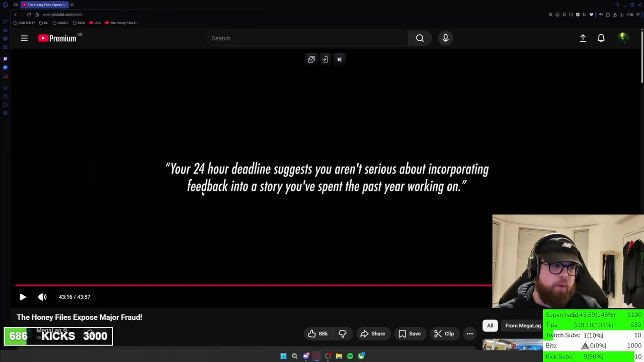Open Instagram in the browser sidebar

coord(5,76)
